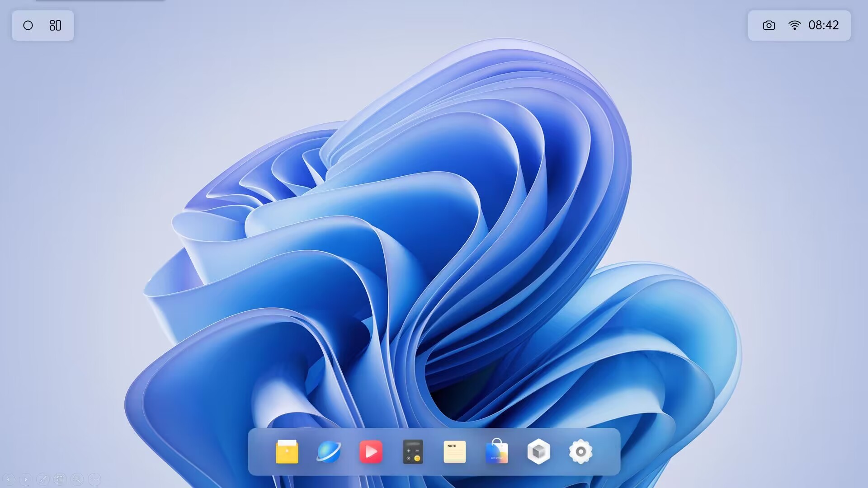Open the red video player app

pyautogui.click(x=371, y=451)
